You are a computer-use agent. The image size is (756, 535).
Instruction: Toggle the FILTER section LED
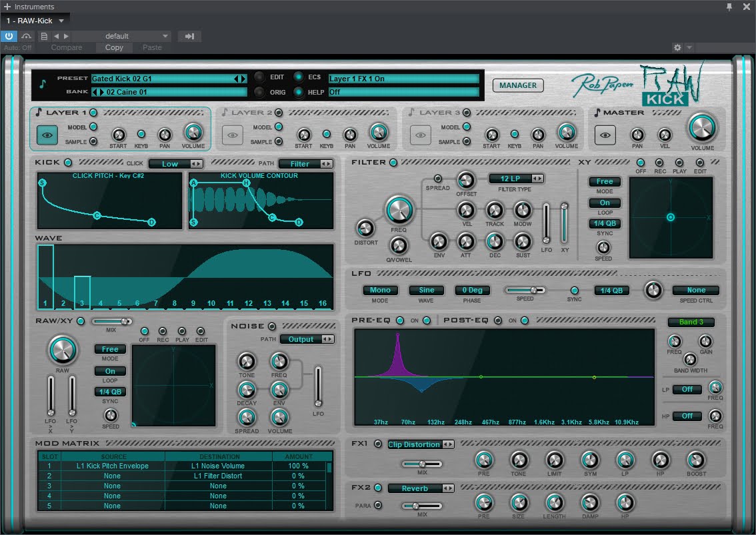393,163
